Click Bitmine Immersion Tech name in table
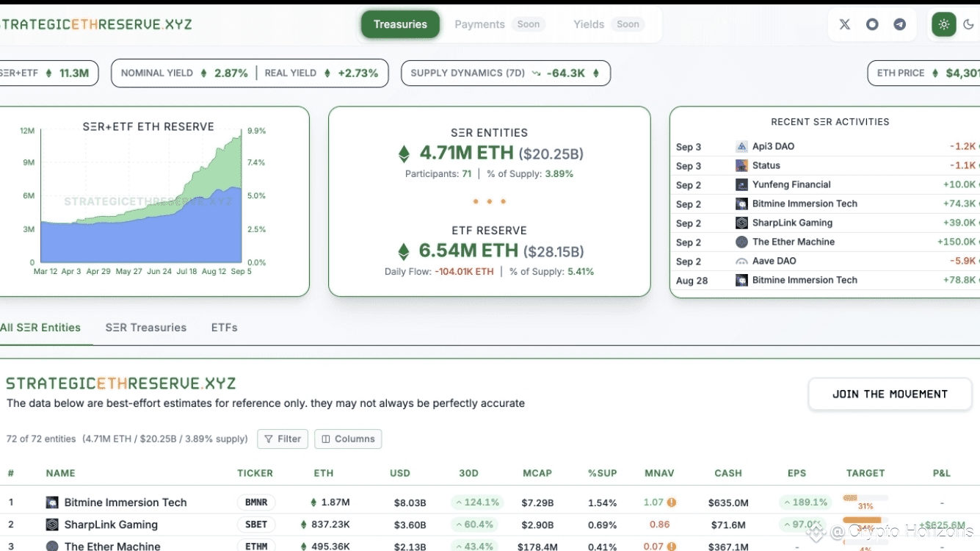 [x=126, y=503]
